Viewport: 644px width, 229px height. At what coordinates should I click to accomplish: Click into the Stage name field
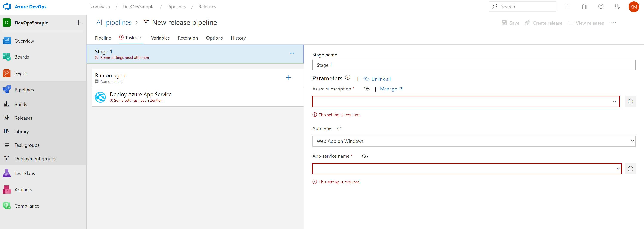pyautogui.click(x=474, y=65)
